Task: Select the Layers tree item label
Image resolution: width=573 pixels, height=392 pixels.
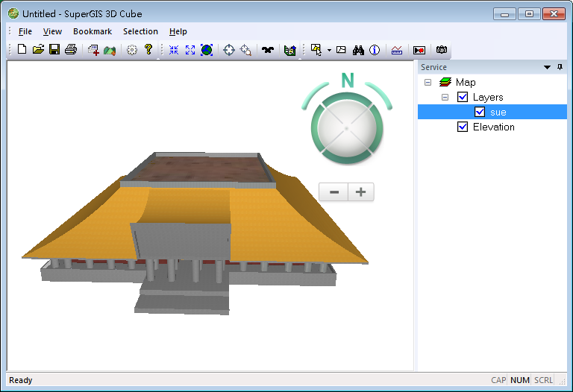Action: pos(488,97)
